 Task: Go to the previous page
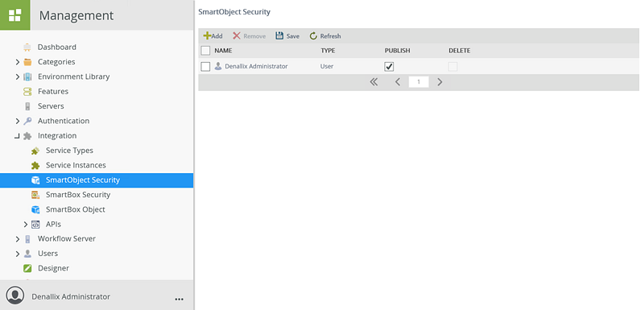(398, 82)
